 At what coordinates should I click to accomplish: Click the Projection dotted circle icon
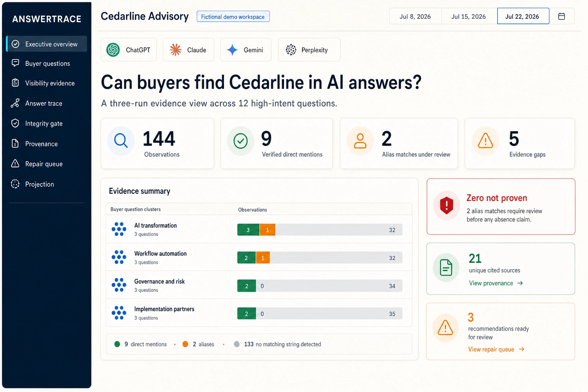point(15,184)
